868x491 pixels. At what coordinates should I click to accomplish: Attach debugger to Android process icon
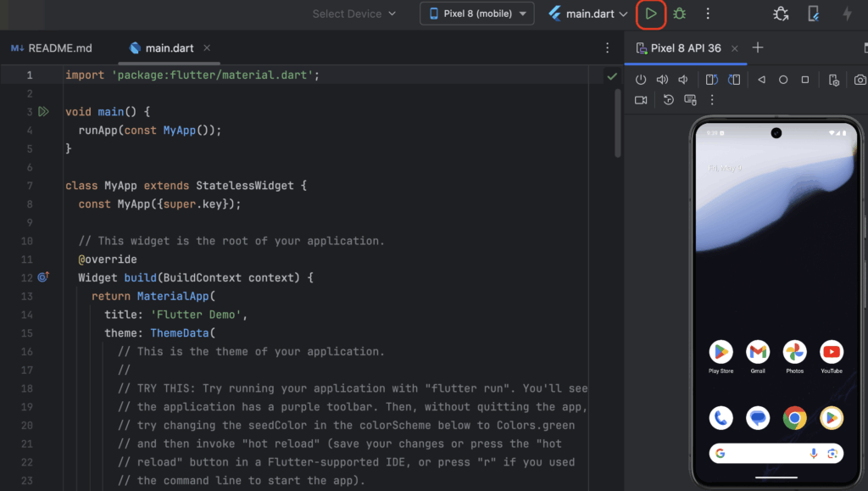[x=781, y=14]
